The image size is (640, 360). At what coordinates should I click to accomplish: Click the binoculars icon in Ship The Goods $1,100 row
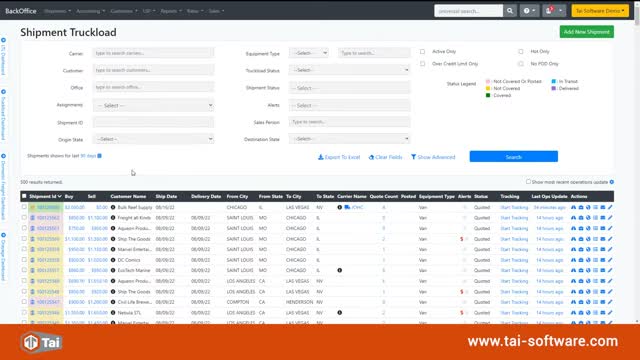(573, 239)
